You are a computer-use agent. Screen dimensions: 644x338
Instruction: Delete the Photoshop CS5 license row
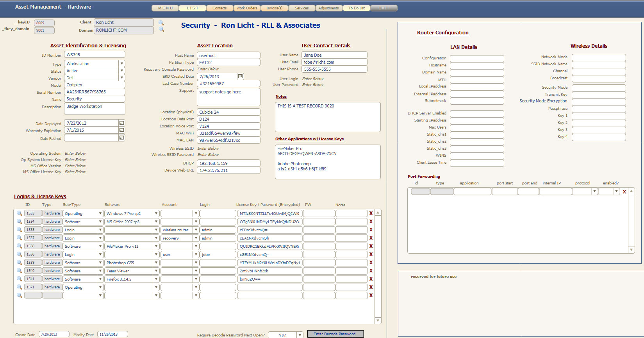(x=371, y=263)
